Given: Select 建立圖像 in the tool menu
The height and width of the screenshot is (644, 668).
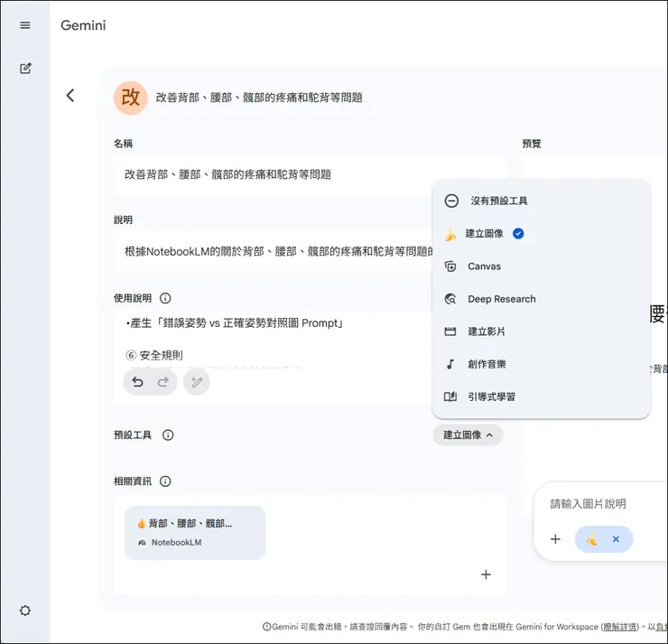Looking at the screenshot, I should tap(541, 234).
